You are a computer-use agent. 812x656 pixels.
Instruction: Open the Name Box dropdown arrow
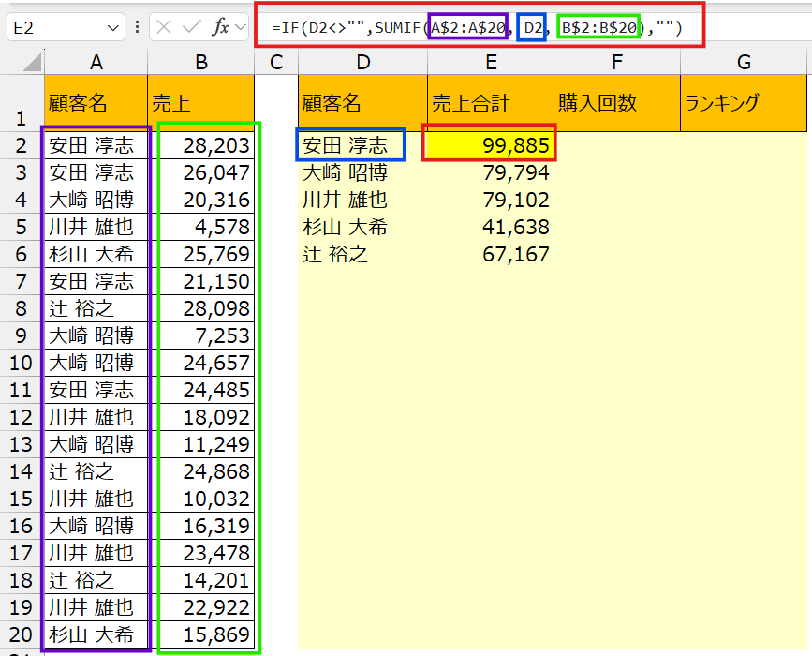click(x=113, y=28)
